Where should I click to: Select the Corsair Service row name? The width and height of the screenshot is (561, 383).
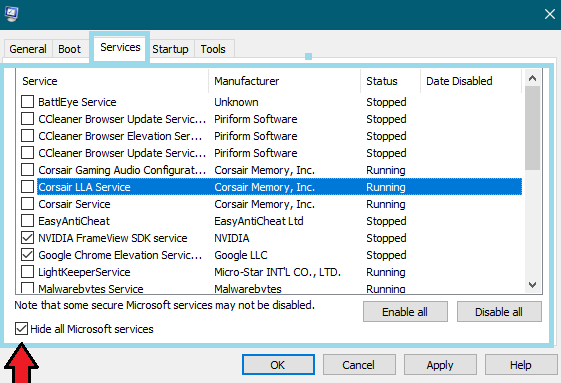pos(74,204)
